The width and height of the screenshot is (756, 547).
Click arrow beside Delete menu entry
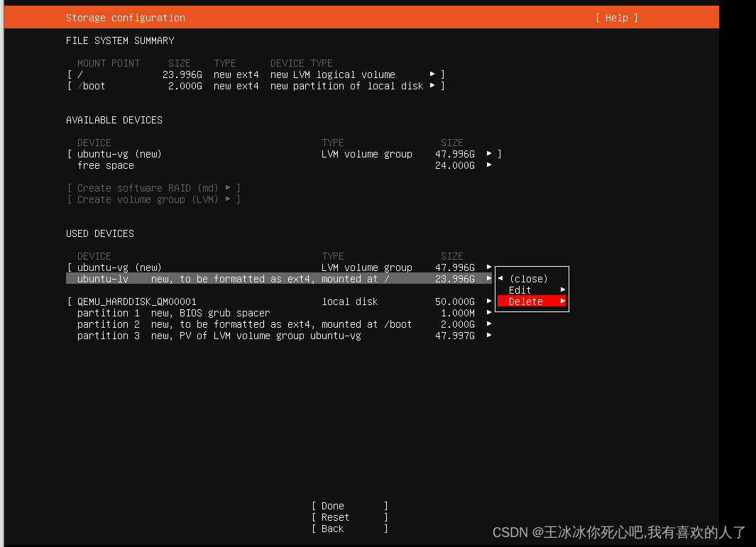tap(563, 302)
